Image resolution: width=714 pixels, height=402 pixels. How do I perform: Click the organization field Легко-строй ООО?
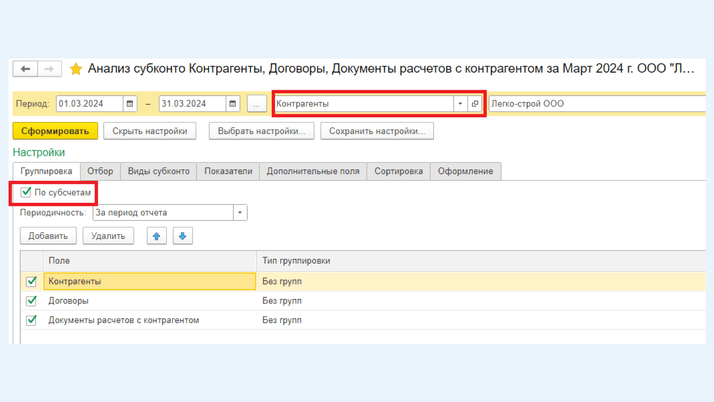[x=597, y=104]
